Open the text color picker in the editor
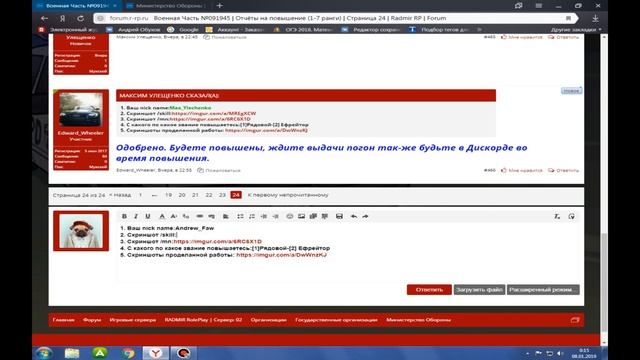 tap(162, 216)
